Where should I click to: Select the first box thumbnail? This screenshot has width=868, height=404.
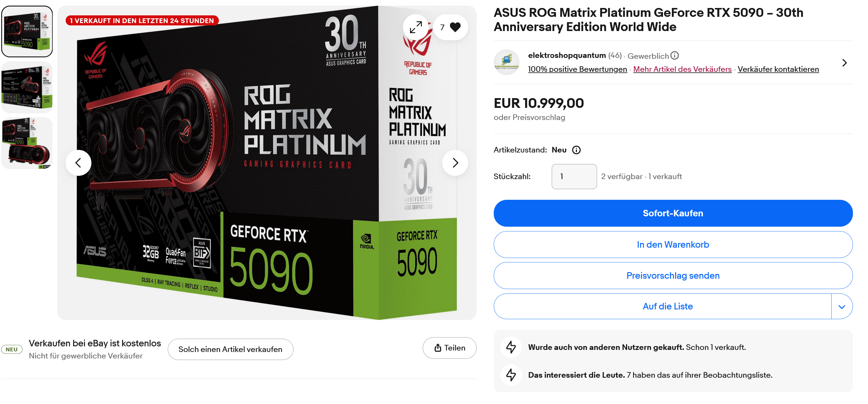[27, 31]
